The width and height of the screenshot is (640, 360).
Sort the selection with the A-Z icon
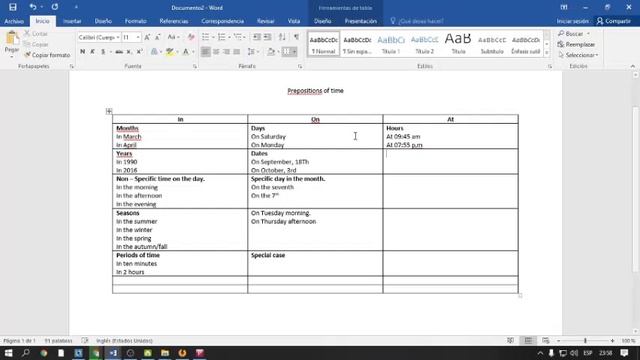[x=282, y=37]
